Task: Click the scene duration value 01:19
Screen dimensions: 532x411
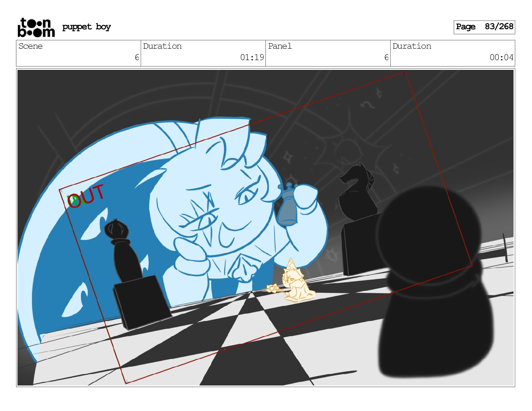Action: (252, 57)
